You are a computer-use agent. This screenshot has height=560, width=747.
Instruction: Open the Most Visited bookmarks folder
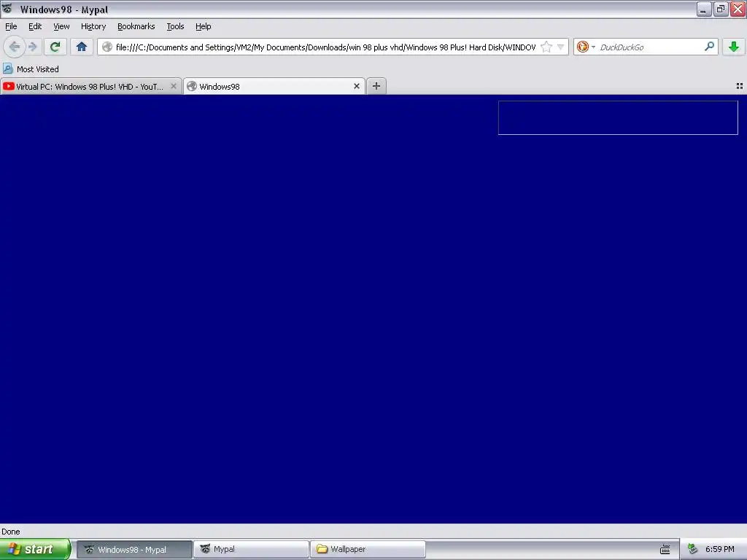click(31, 69)
